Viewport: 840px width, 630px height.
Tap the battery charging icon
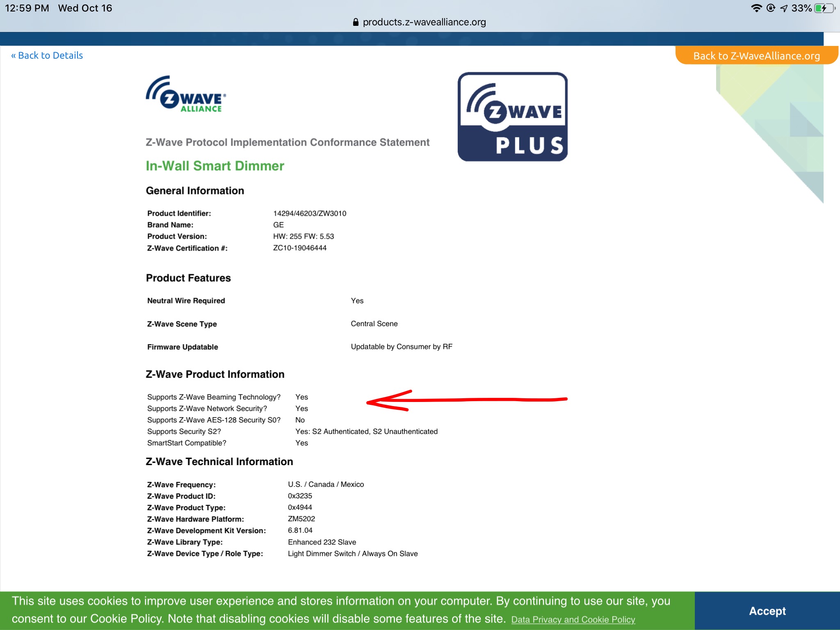824,8
